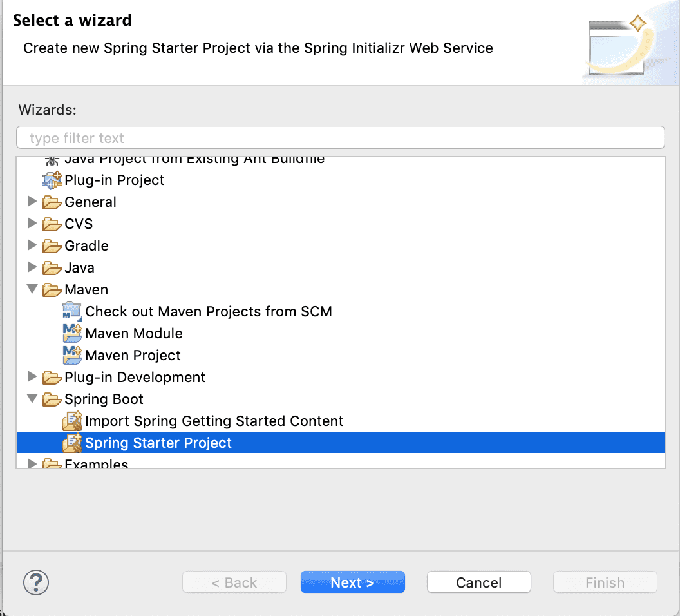This screenshot has height=616, width=680.
Task: Click the Cancel button
Action: pyautogui.click(x=478, y=582)
